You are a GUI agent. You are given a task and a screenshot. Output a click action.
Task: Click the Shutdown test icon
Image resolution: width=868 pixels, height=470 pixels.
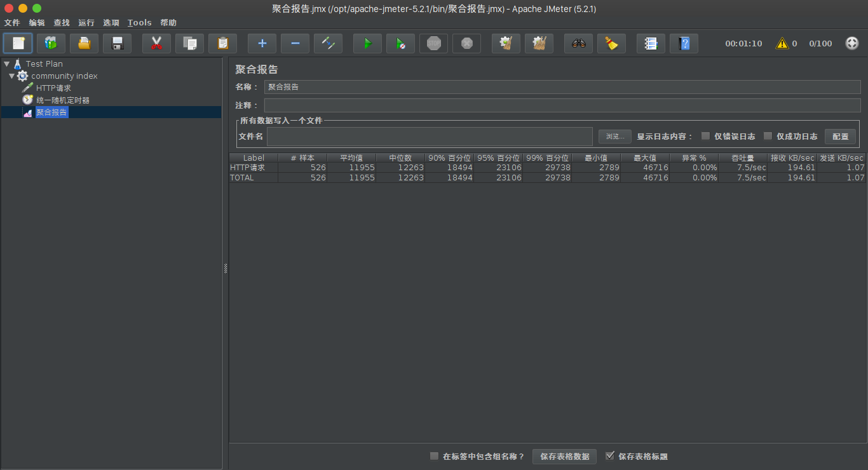466,43
